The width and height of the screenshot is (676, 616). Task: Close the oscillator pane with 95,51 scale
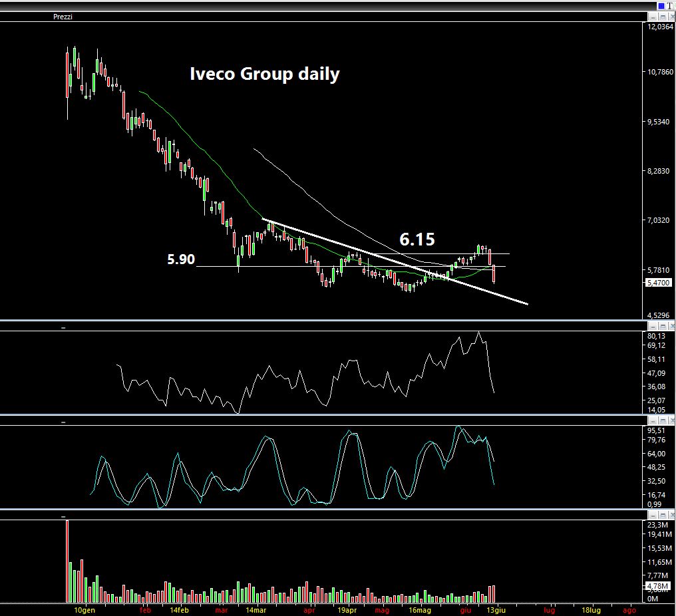coord(672,420)
